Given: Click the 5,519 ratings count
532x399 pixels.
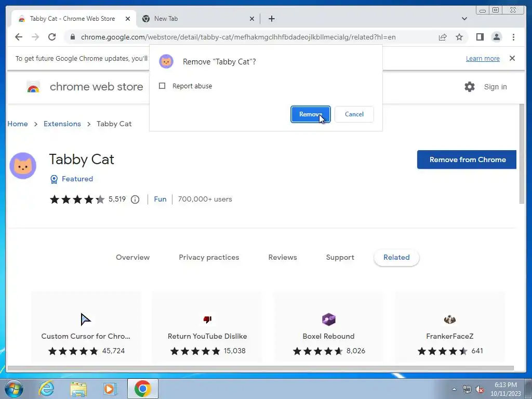Looking at the screenshot, I should click(x=117, y=199).
